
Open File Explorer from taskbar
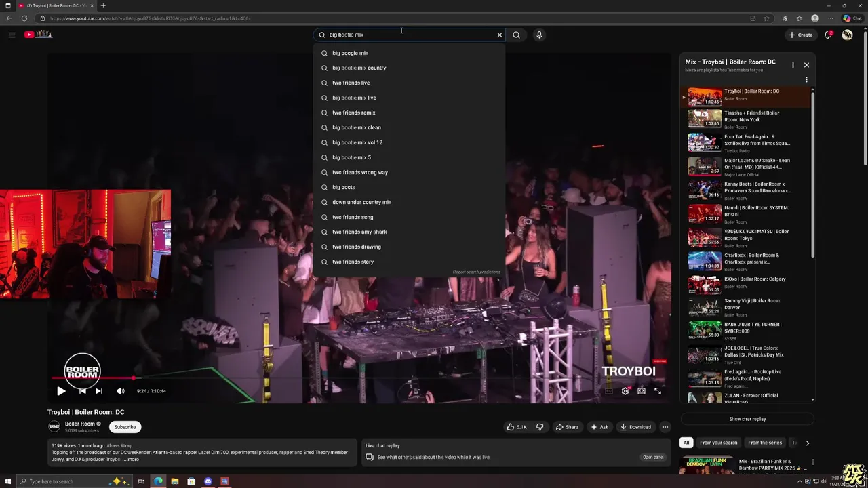[x=174, y=481]
